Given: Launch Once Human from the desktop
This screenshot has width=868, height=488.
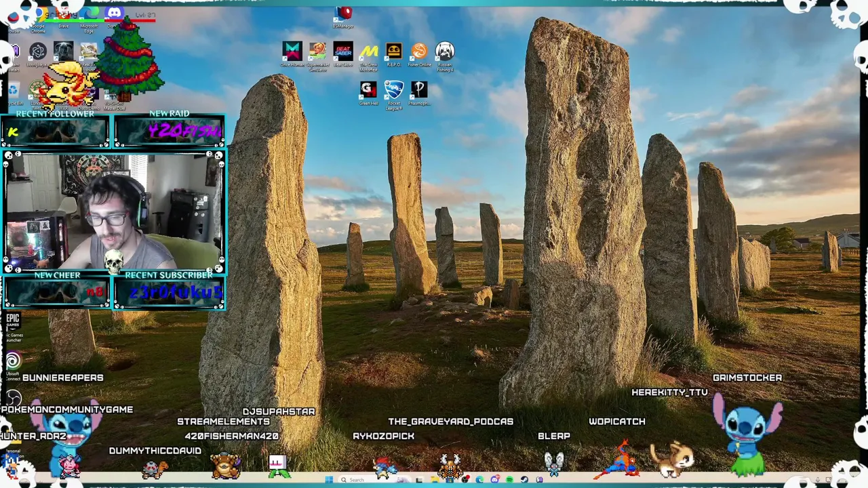Looking at the screenshot, I should (292, 53).
